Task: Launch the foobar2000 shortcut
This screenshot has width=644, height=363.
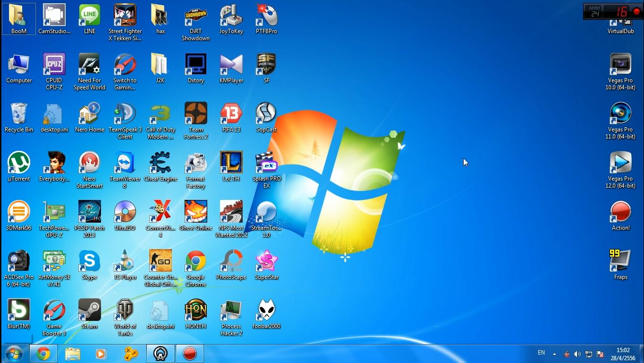Action: point(267,314)
